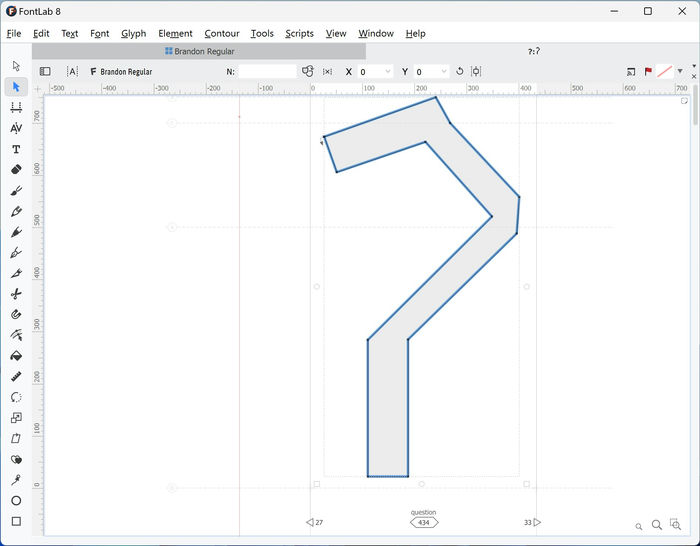Select the Scissors tool

pyautogui.click(x=16, y=294)
